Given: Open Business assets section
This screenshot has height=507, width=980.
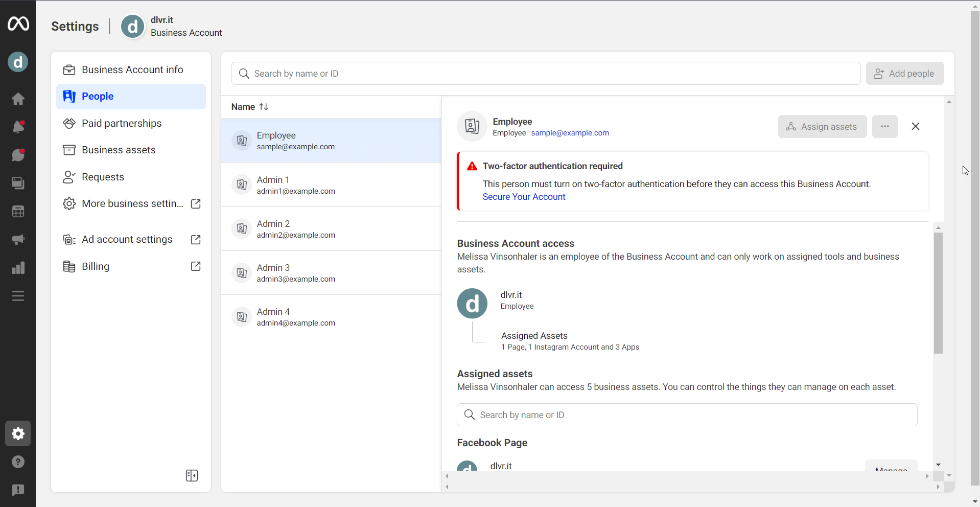Looking at the screenshot, I should pyautogui.click(x=131, y=150).
